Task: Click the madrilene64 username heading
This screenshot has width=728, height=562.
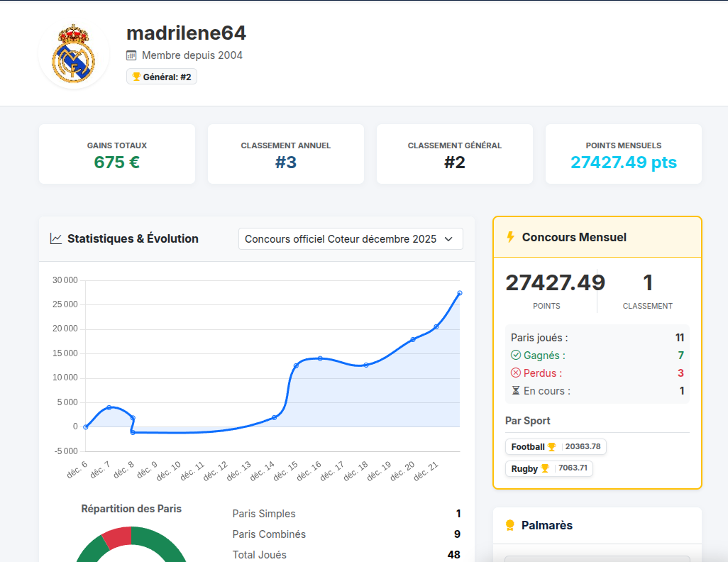Action: [186, 33]
